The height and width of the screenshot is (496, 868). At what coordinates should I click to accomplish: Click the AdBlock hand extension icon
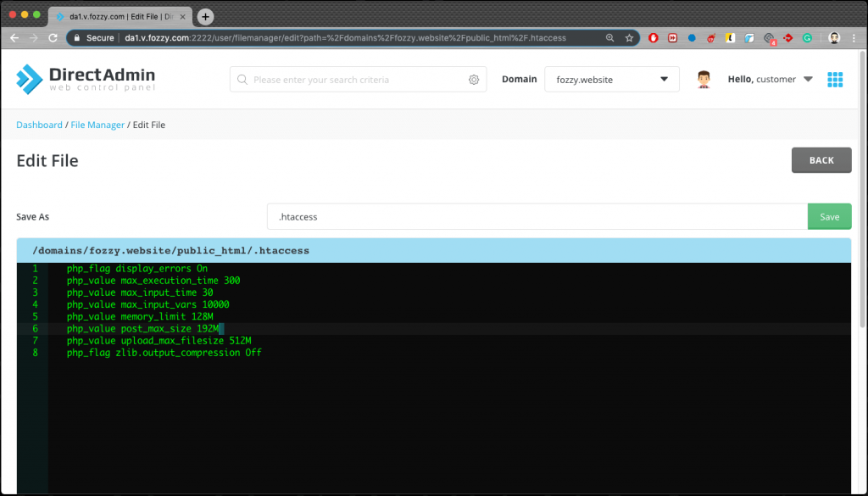tap(654, 38)
